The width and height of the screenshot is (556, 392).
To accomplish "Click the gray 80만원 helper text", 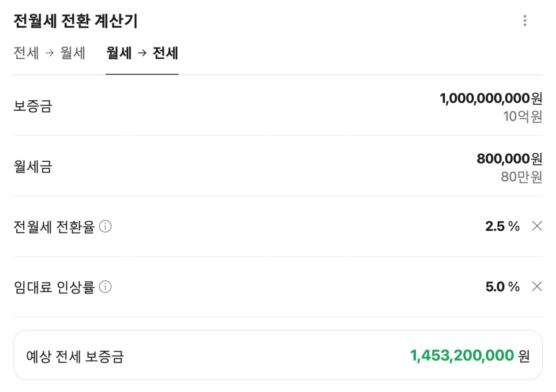I will pos(521,177).
